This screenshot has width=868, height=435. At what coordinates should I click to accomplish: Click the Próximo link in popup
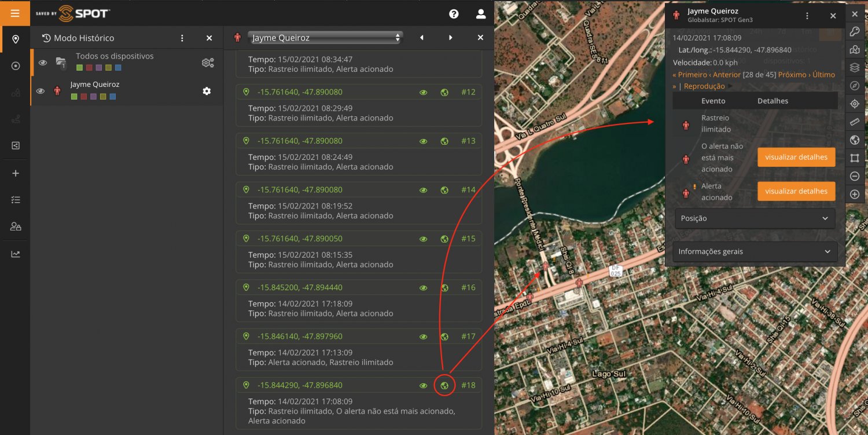pyautogui.click(x=792, y=75)
